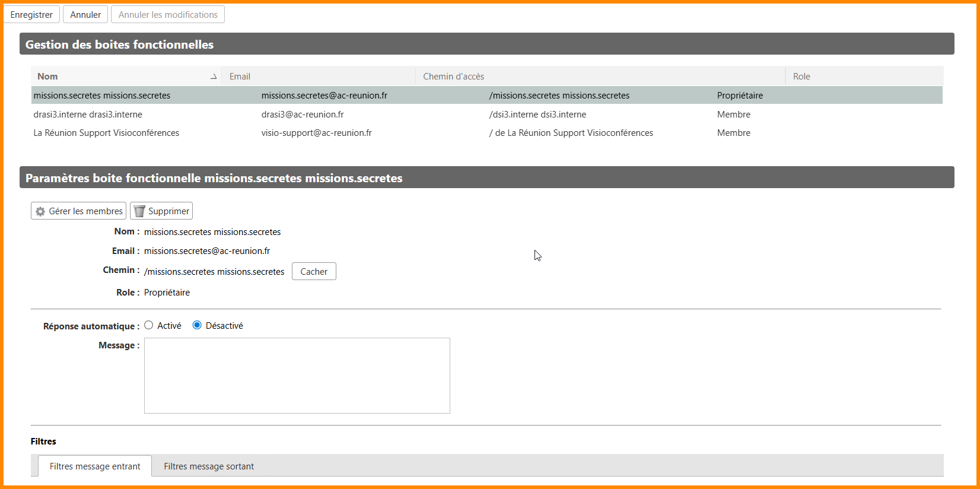Hide the path with Cacher button
The width and height of the screenshot is (980, 489).
coord(314,272)
